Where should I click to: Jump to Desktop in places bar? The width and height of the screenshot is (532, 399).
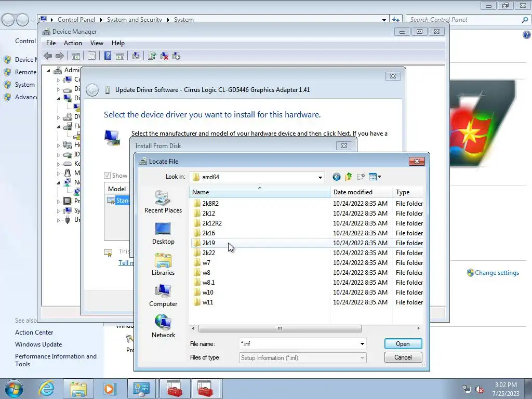163,233
